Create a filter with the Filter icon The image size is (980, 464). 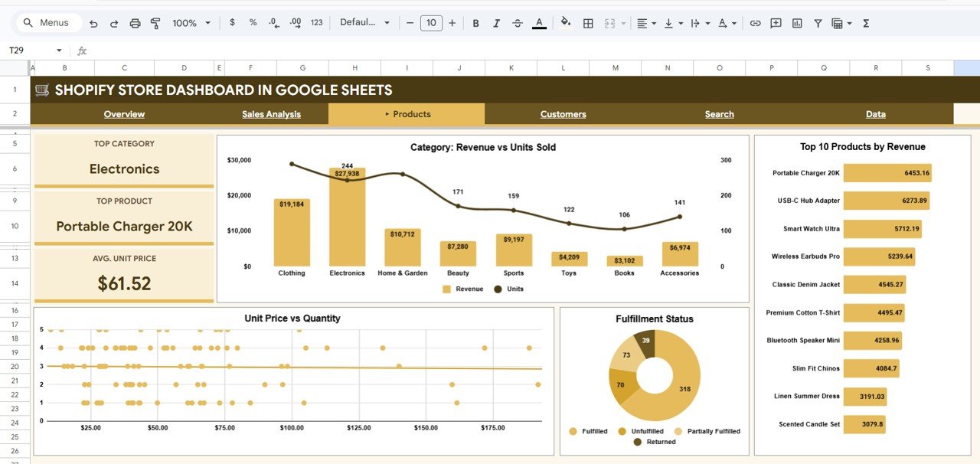[818, 23]
